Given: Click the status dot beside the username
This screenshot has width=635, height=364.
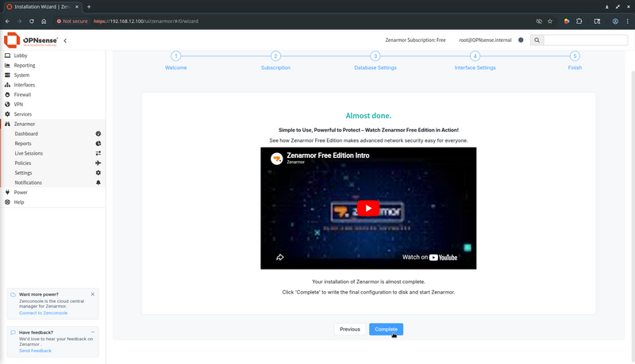Looking at the screenshot, I should [521, 40].
